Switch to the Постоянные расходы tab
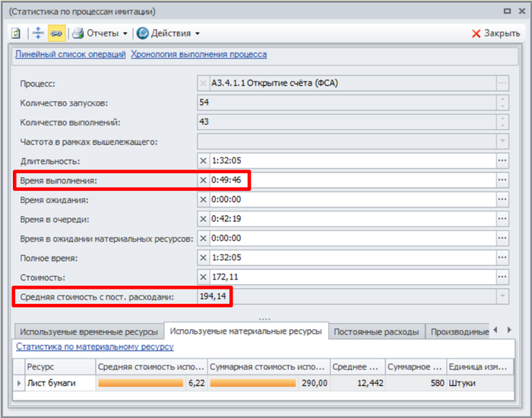The height and width of the screenshot is (418, 532). (x=376, y=331)
